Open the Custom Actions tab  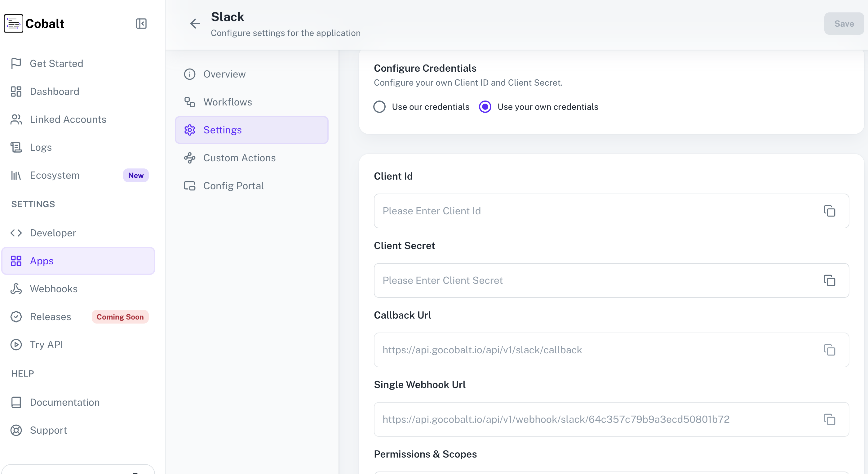pos(239,158)
